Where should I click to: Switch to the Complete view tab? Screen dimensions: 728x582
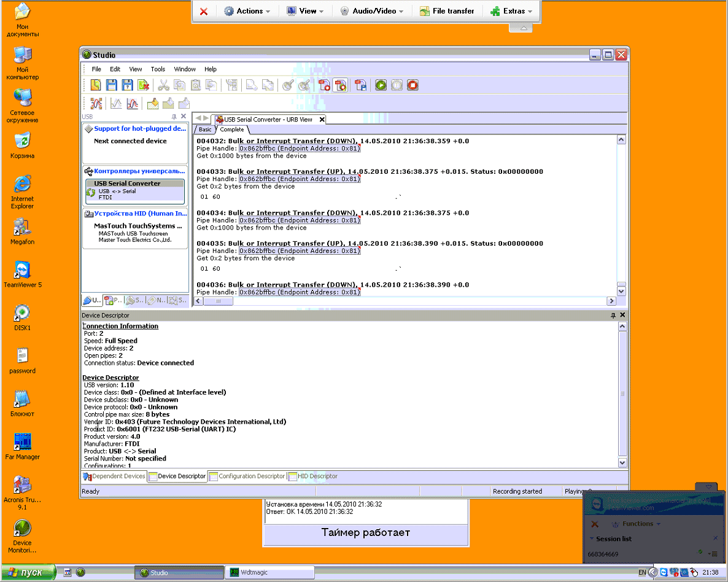(x=231, y=130)
